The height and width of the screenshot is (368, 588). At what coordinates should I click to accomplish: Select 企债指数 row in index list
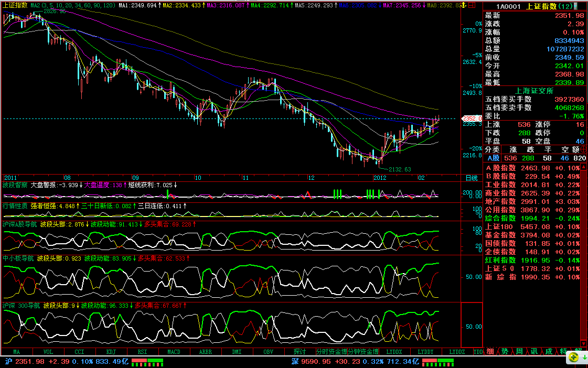point(532,252)
